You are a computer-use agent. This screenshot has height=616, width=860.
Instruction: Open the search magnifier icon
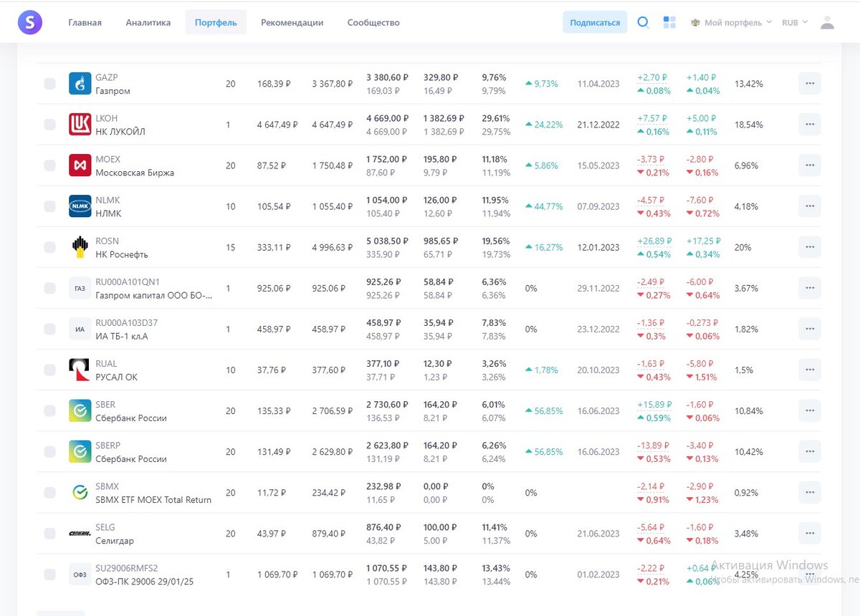[x=643, y=22]
